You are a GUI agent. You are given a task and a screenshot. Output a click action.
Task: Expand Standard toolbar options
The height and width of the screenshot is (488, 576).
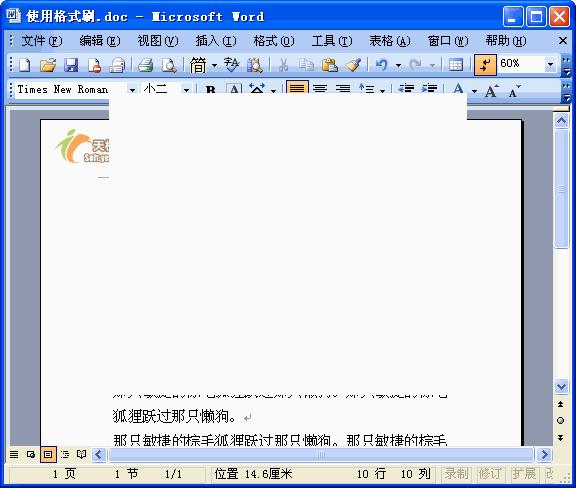pos(566,65)
